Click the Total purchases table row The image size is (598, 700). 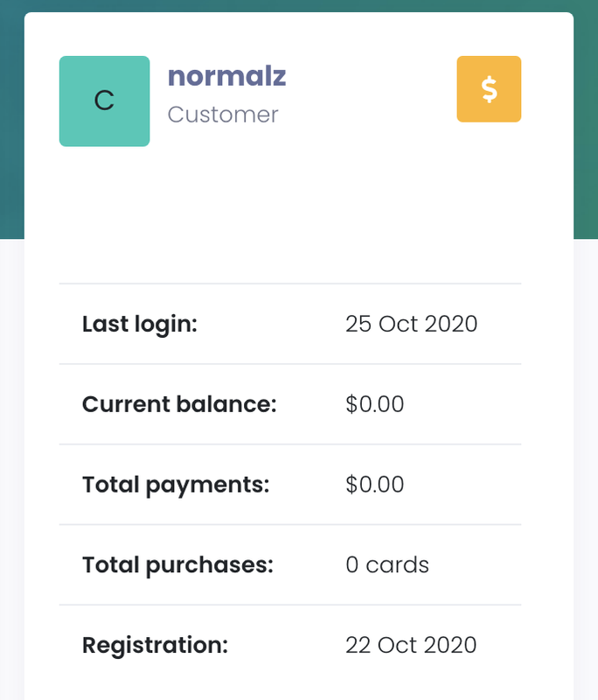pos(290,565)
